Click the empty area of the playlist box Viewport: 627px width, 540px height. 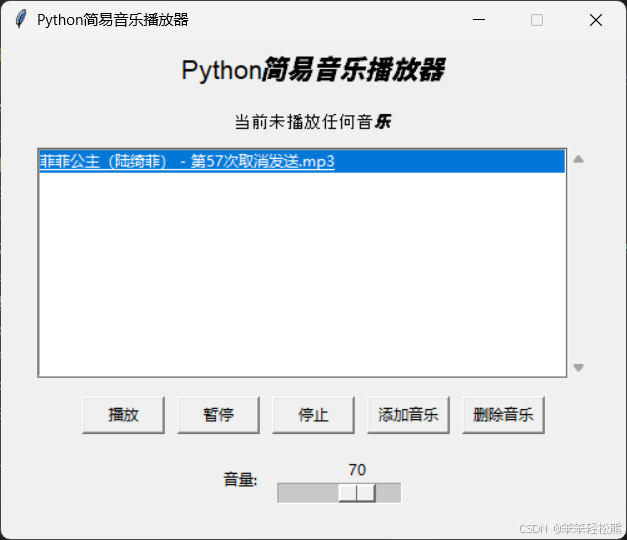[302, 274]
